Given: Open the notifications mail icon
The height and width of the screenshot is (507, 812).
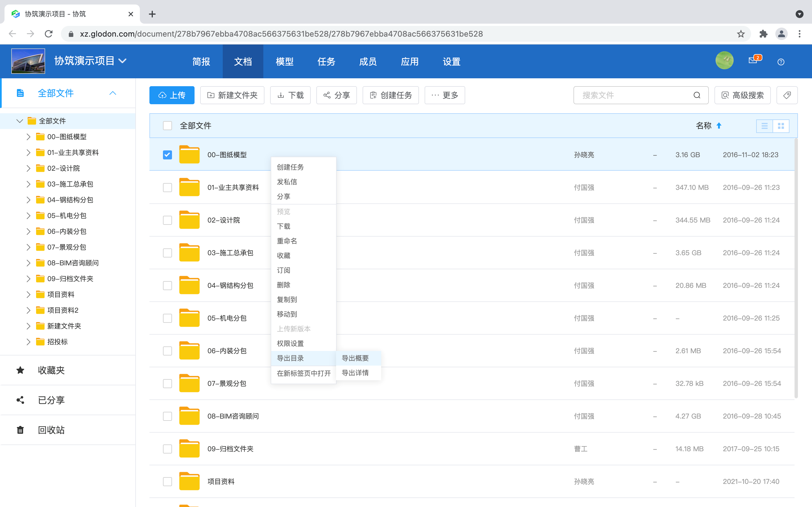Looking at the screenshot, I should click(753, 61).
